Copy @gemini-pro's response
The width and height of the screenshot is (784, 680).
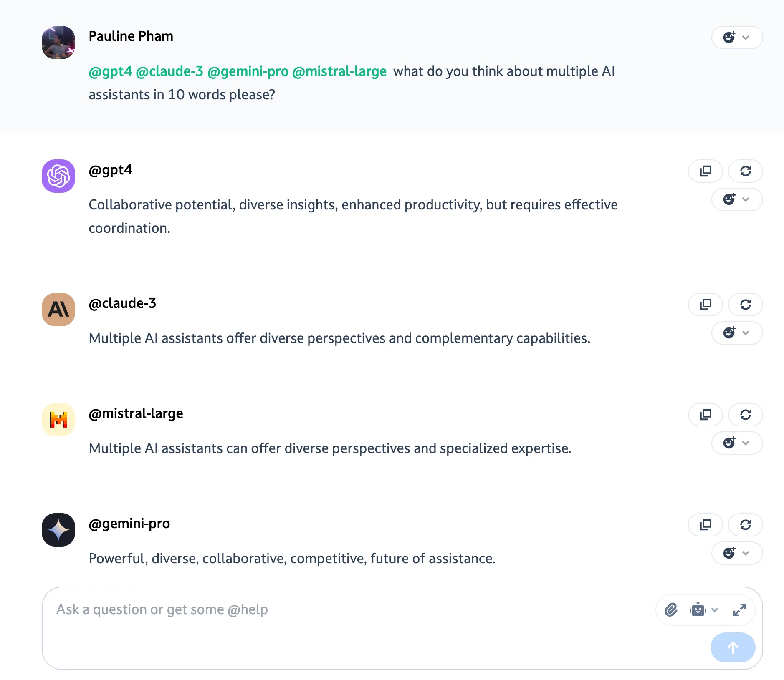coord(706,525)
